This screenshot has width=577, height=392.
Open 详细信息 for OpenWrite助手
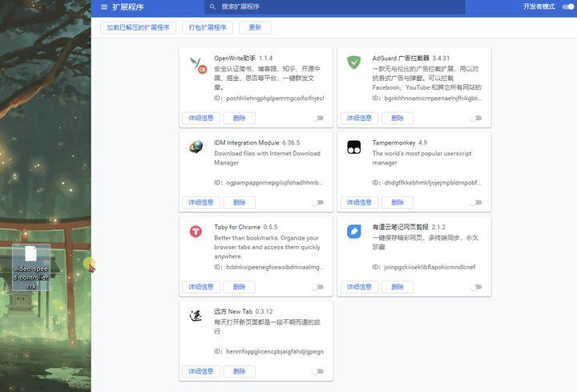[x=201, y=118]
